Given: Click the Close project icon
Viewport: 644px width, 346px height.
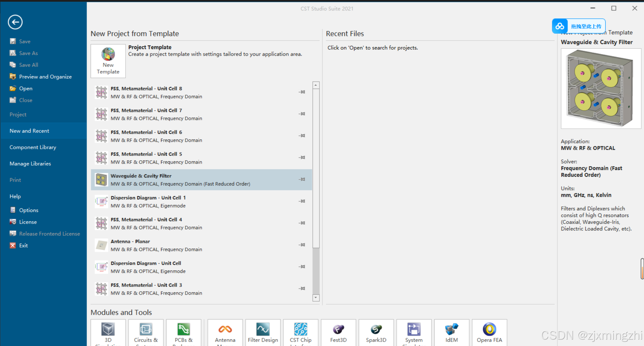Looking at the screenshot, I should (13, 100).
